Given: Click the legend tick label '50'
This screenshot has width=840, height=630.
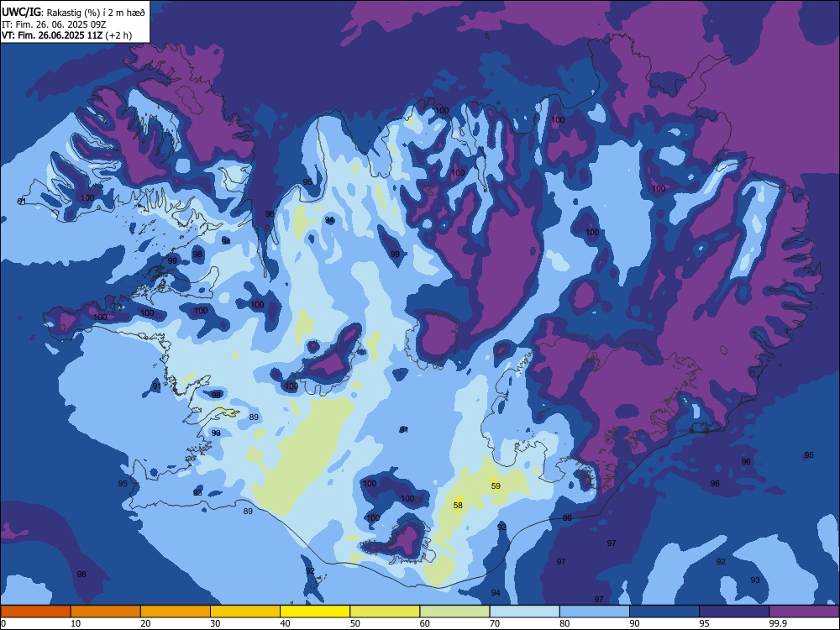Looking at the screenshot, I should (x=355, y=623).
